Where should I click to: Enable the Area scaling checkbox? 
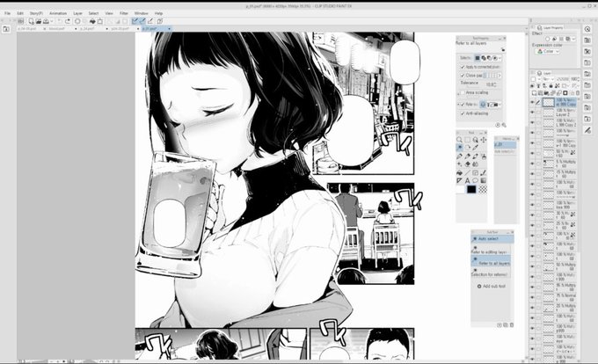[x=463, y=92]
